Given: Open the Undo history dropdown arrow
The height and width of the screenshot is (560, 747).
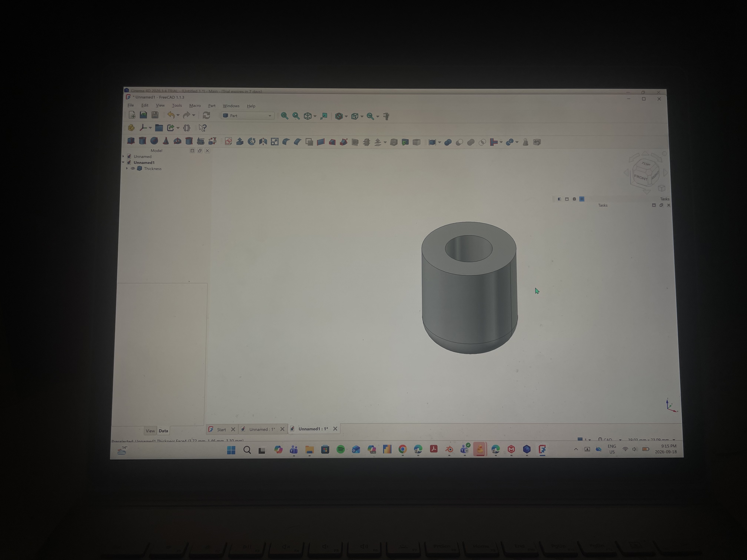Looking at the screenshot, I should [x=178, y=115].
